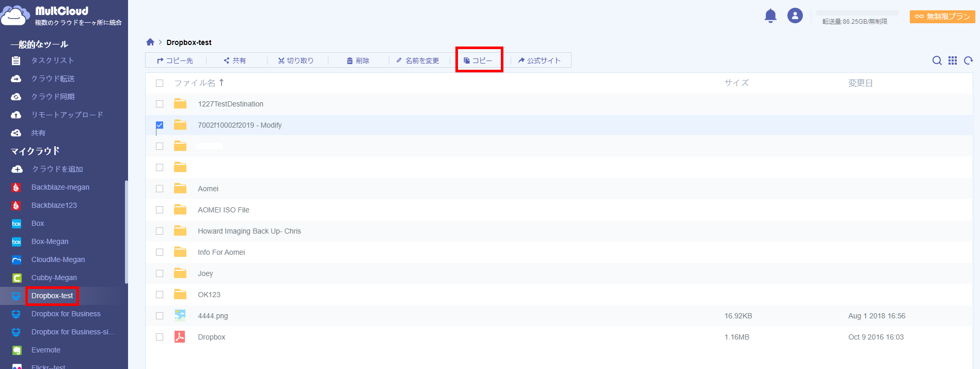Click the コピー先 toolbar button
Image resolution: width=980 pixels, height=369 pixels.
pyautogui.click(x=175, y=60)
